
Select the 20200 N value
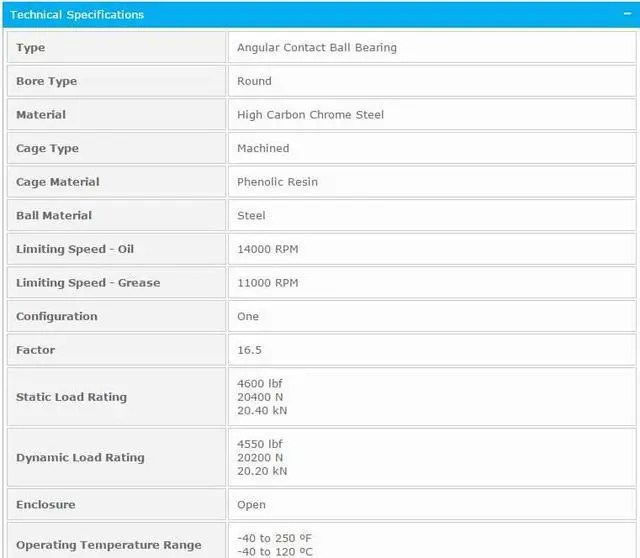coord(260,458)
